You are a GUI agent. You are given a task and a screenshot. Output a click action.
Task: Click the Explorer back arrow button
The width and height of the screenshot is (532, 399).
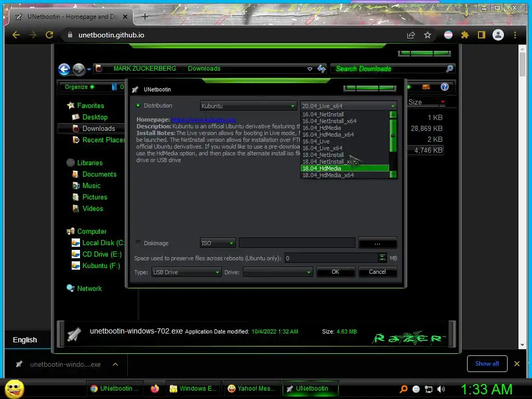[x=64, y=69]
